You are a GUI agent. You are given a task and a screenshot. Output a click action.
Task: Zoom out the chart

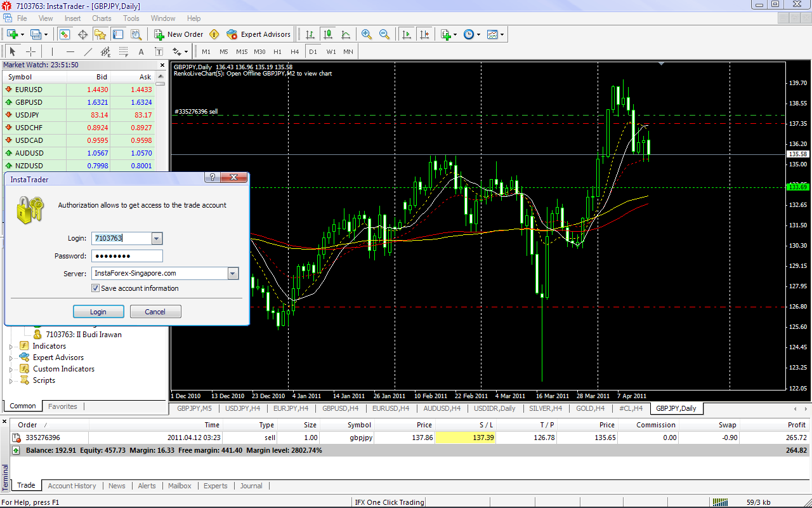384,34
